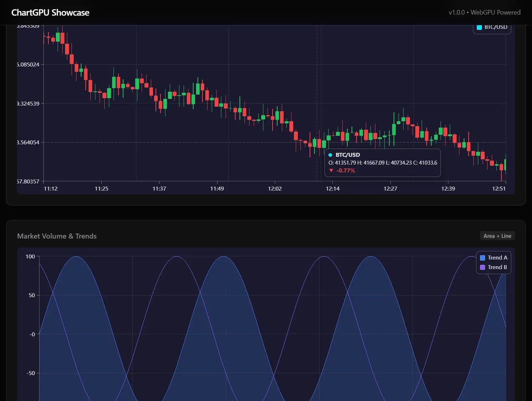Click the BTC/USD tooltip price details
532x401 pixels.
tap(383, 162)
